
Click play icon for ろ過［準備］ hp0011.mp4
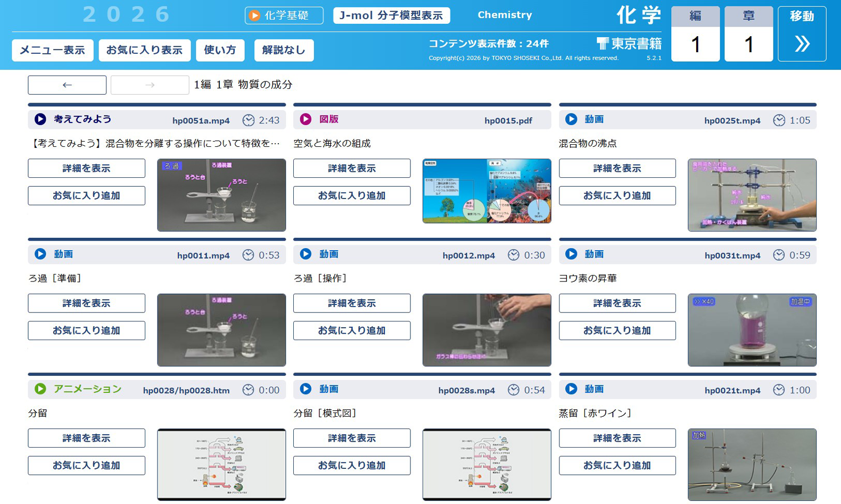[40, 254]
